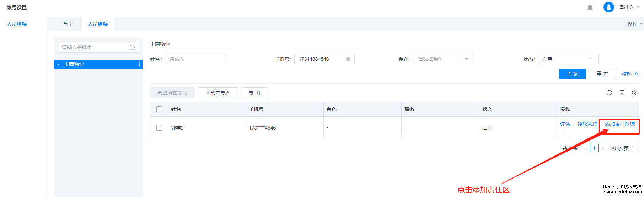
Task: Switch to the 人员组架 tab
Action: coord(98,24)
